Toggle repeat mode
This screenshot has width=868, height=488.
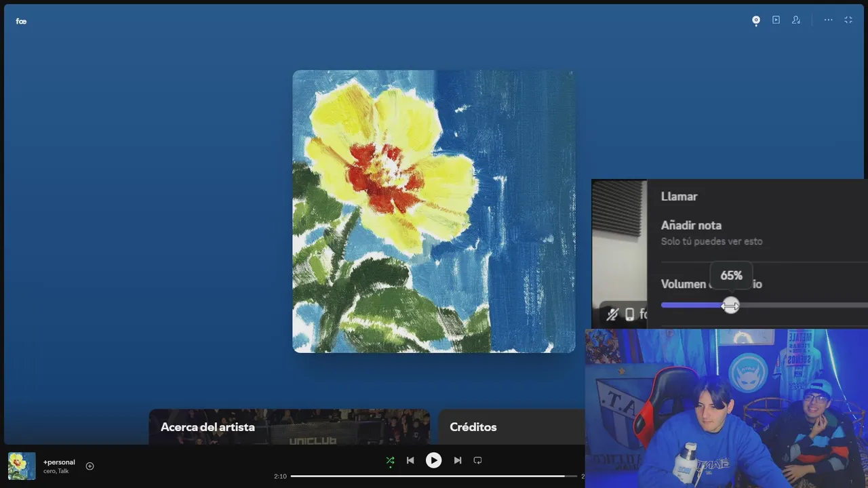pos(477,460)
